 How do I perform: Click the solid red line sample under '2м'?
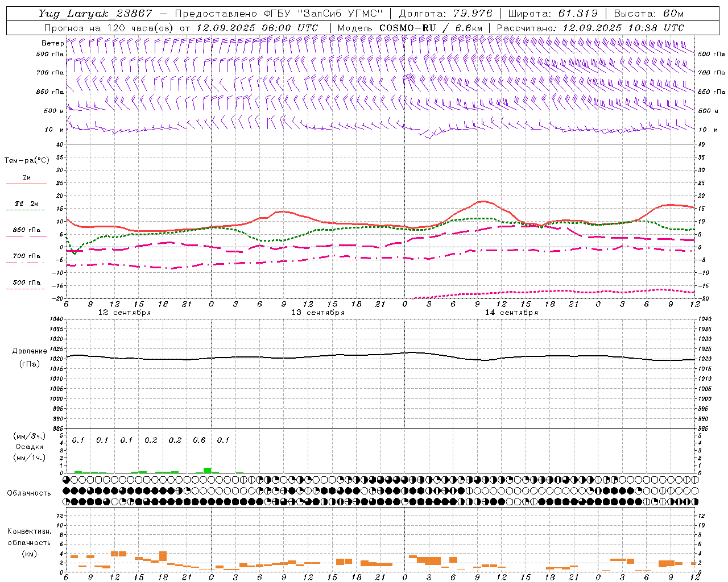(26, 184)
